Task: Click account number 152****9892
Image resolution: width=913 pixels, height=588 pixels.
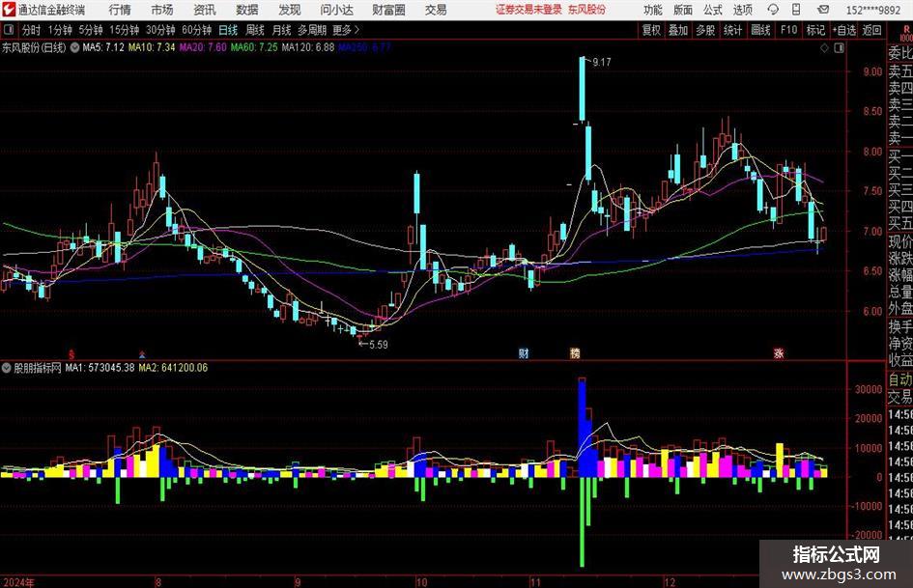Action: pos(872,10)
